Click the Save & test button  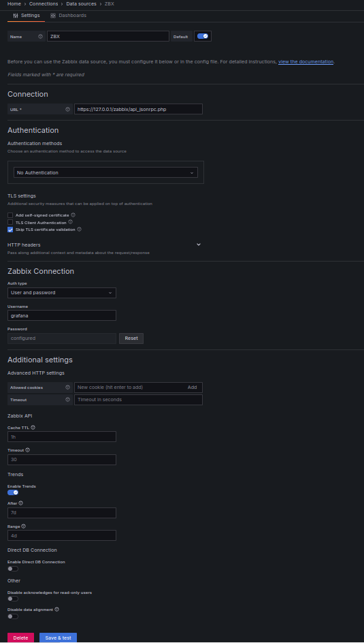(x=58, y=638)
